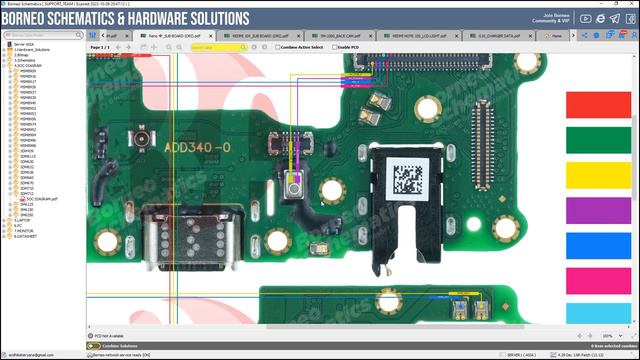Collapse the 4.SOC DIAGRAM folder

(x=4, y=66)
